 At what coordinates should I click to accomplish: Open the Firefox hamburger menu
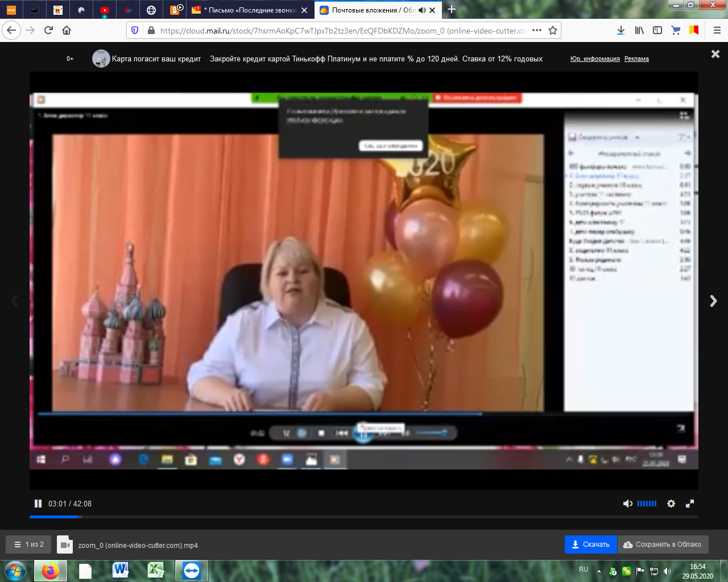(717, 30)
